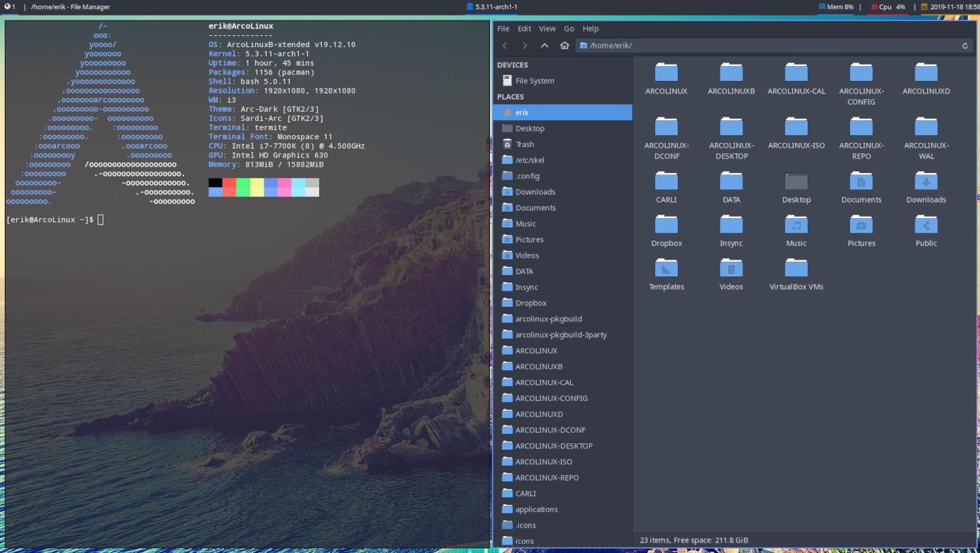
Task: Select the ARCOLINUX-DCONF folder icon in main view
Action: [666, 126]
